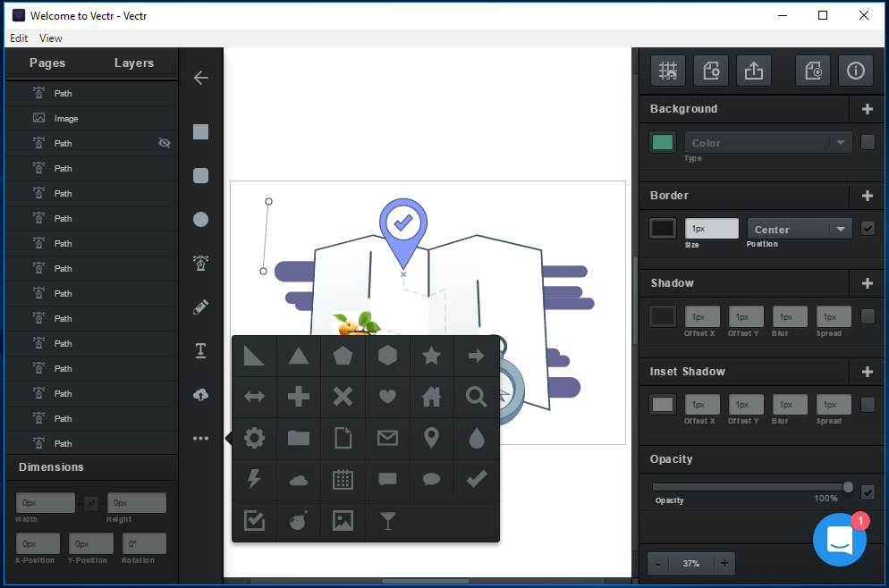The height and width of the screenshot is (588, 889).
Task: Open the Edit menu
Action: (19, 38)
